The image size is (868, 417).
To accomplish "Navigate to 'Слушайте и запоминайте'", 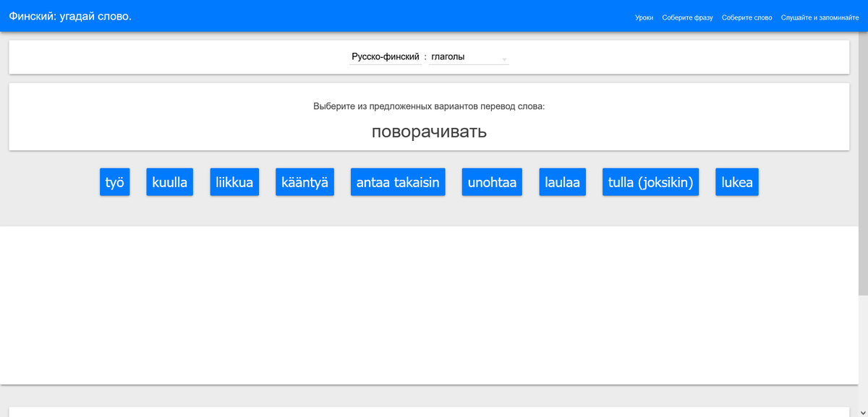I will [x=820, y=17].
